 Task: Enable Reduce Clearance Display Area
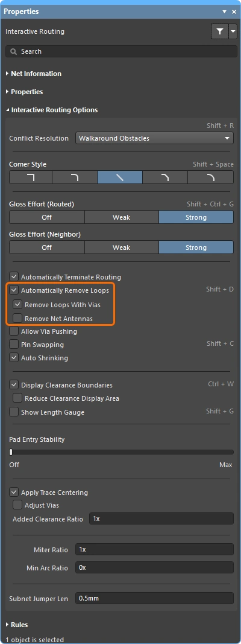click(x=17, y=398)
